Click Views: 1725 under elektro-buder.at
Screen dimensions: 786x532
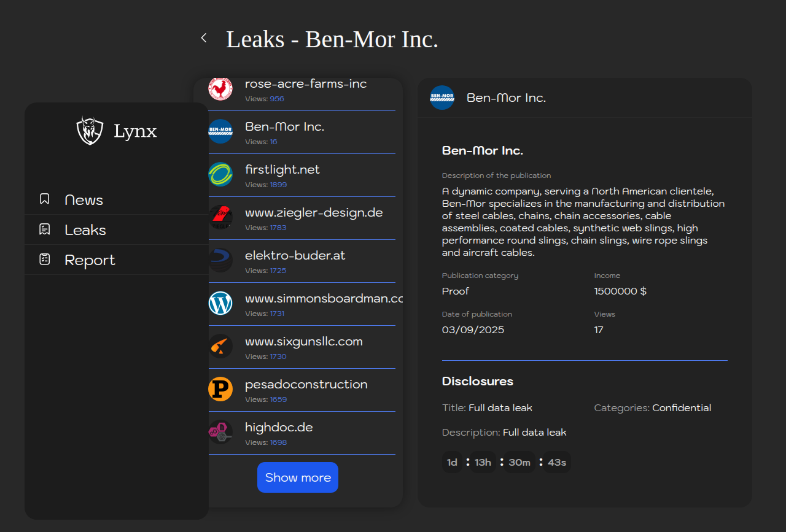[x=266, y=271]
